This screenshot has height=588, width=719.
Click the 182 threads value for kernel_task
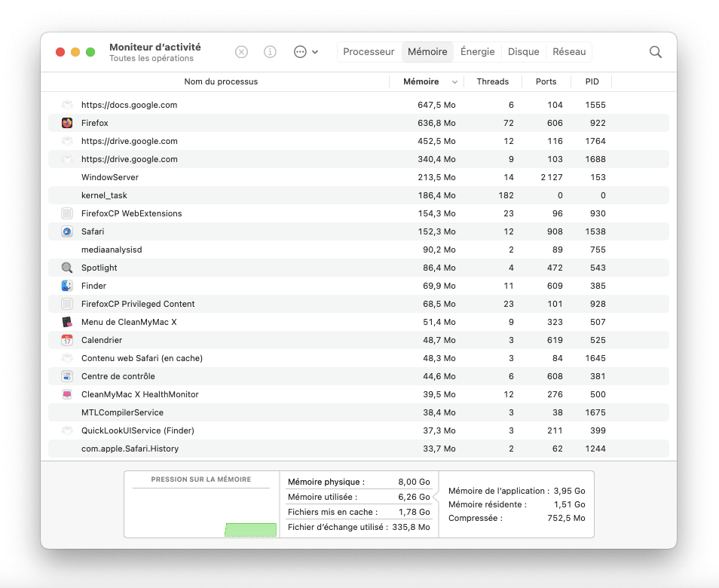506,195
